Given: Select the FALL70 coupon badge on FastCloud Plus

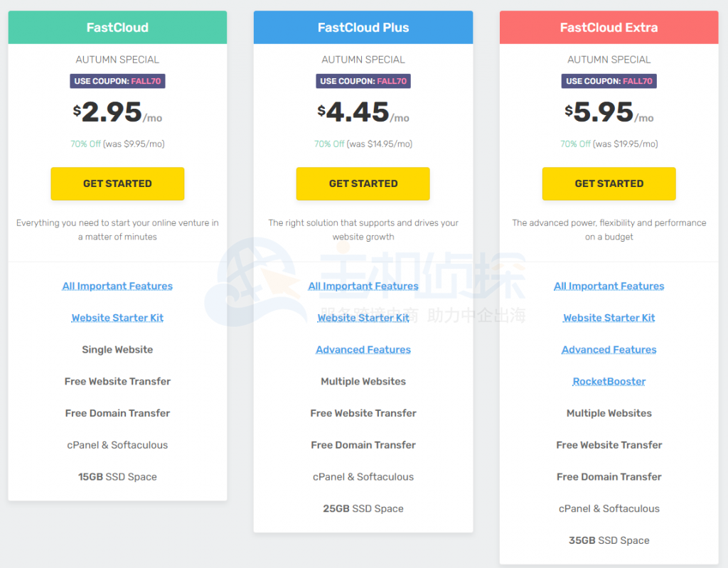Looking at the screenshot, I should click(363, 81).
